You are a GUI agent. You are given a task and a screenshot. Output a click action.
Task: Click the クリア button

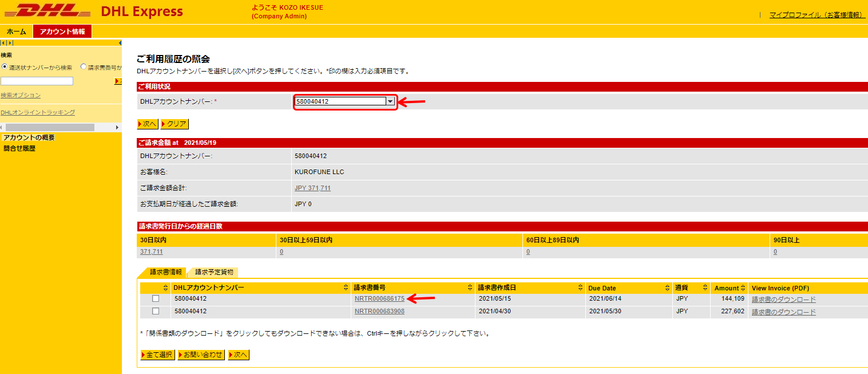pyautogui.click(x=175, y=124)
